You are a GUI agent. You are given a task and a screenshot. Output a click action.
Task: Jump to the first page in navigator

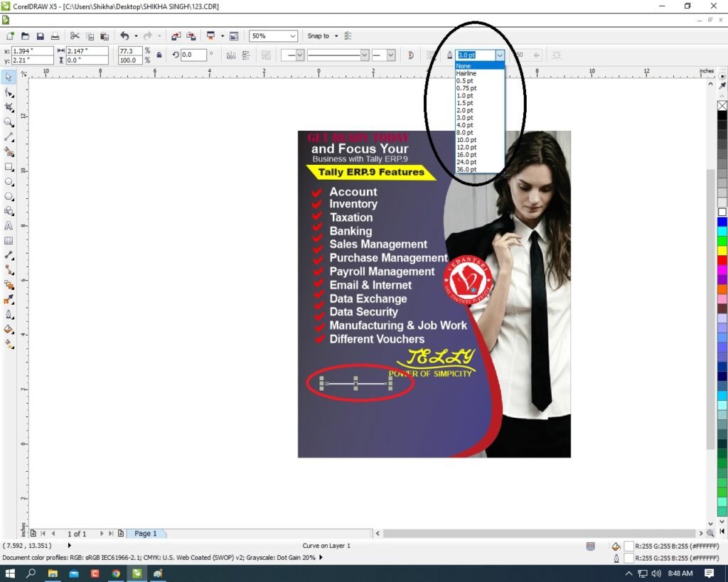(43, 533)
